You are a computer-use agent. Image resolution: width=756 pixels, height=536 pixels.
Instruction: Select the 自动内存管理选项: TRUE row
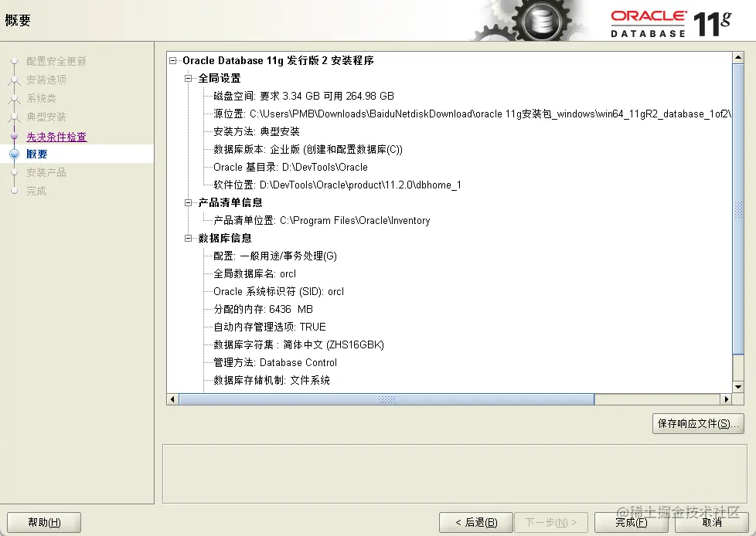pyautogui.click(x=270, y=327)
